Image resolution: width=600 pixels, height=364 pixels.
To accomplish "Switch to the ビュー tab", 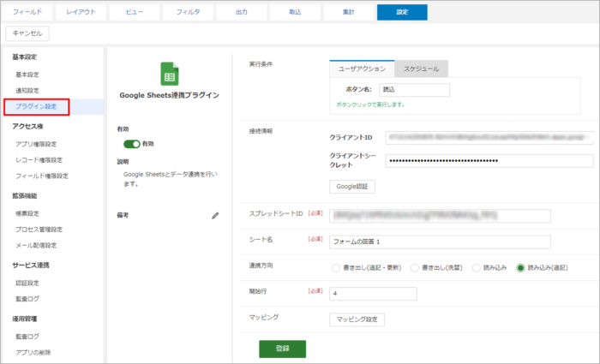I will point(135,12).
